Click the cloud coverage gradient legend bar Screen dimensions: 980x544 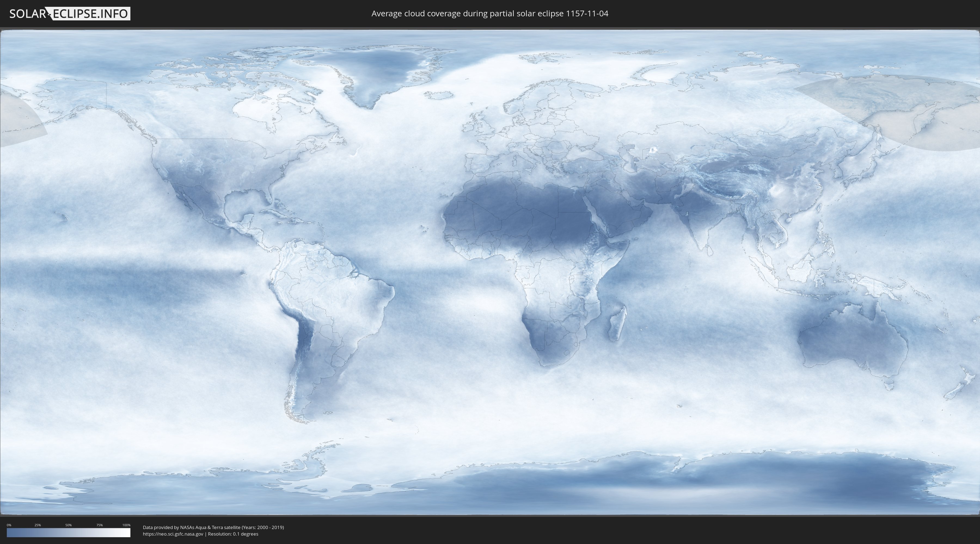(69, 533)
